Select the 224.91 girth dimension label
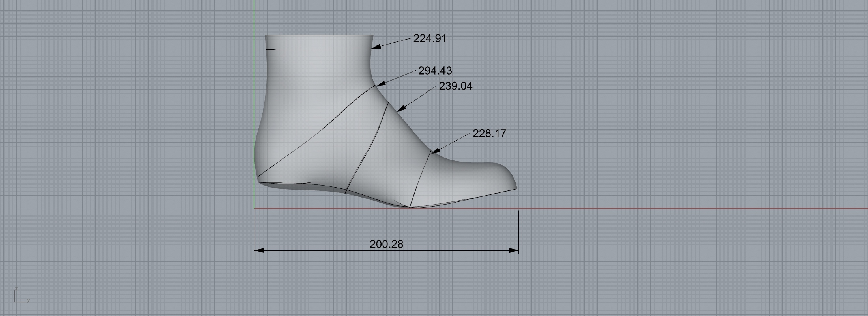The width and height of the screenshot is (868, 316). click(430, 38)
